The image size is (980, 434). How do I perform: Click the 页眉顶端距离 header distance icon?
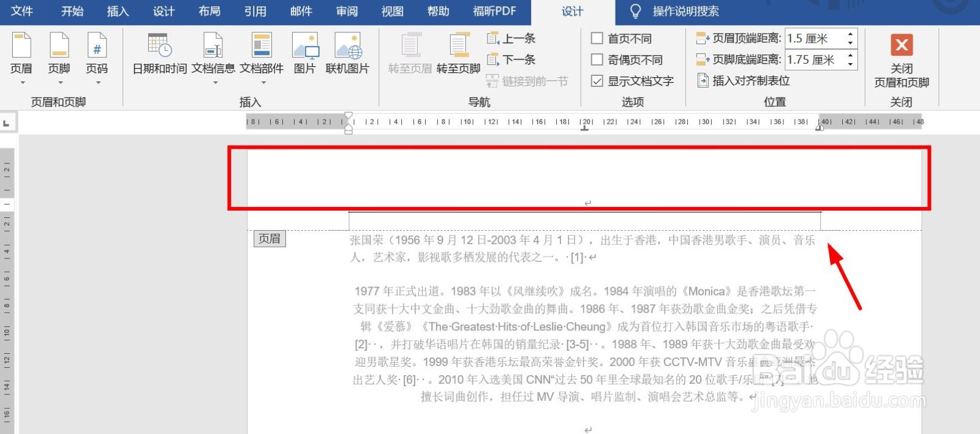703,39
